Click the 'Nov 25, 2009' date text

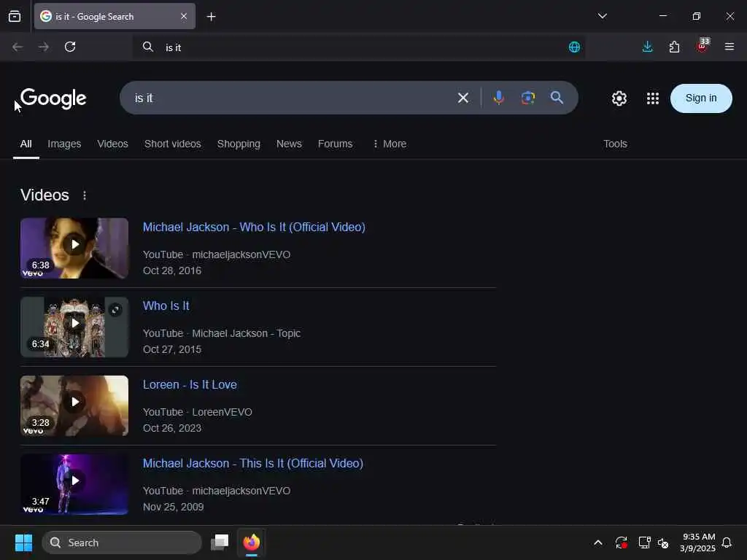pyautogui.click(x=173, y=507)
